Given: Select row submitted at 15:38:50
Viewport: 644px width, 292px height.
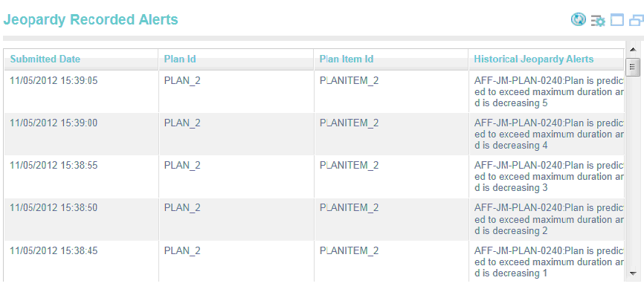Looking at the screenshot, I should coord(314,219).
